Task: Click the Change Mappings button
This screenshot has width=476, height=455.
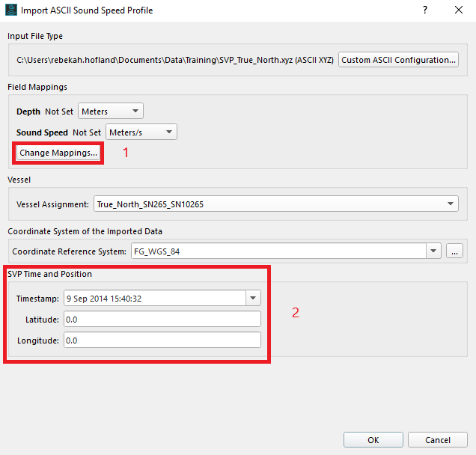Action: 58,153
